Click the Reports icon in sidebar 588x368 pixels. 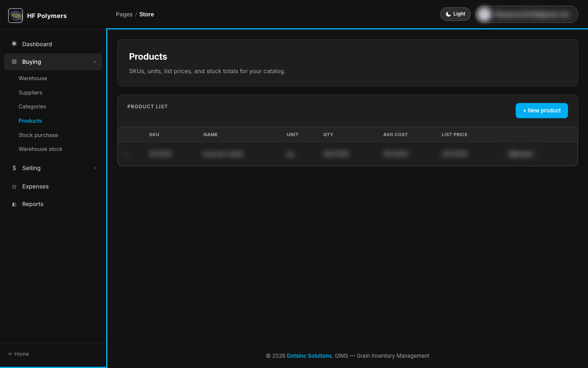click(x=14, y=204)
